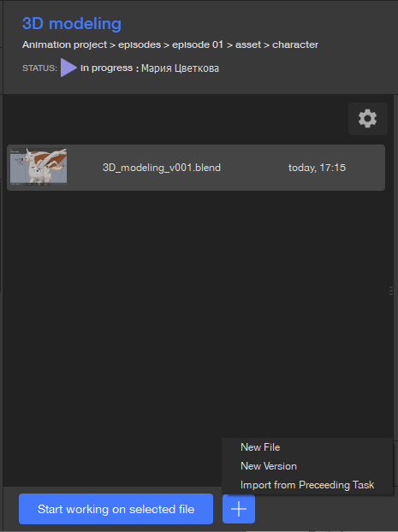Choose New Version from the popup menu
The image size is (398, 532).
point(269,466)
